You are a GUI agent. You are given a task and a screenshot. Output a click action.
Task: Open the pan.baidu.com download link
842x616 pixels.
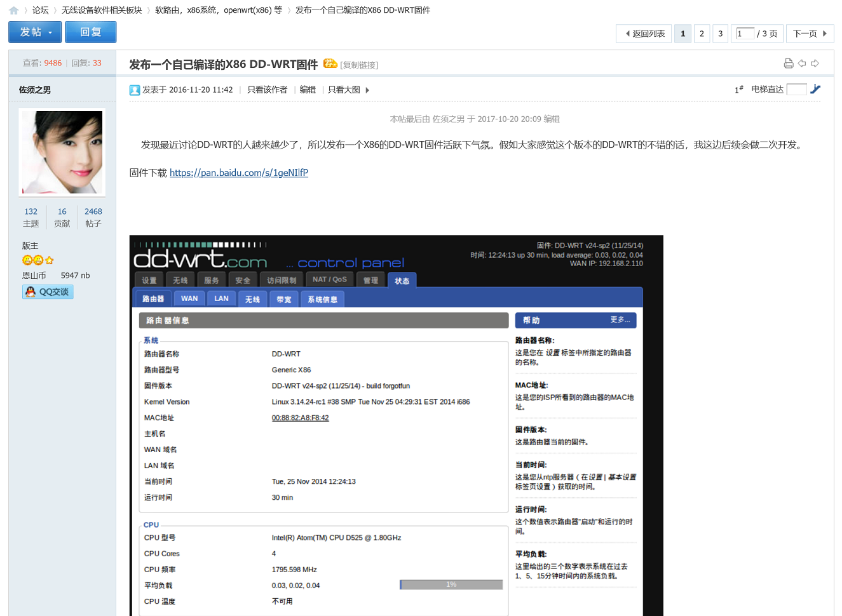pyautogui.click(x=239, y=173)
